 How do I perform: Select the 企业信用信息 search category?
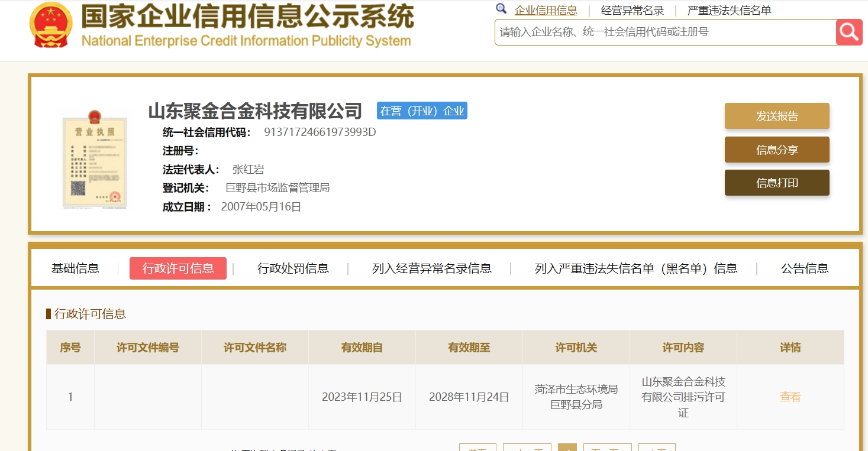click(546, 10)
